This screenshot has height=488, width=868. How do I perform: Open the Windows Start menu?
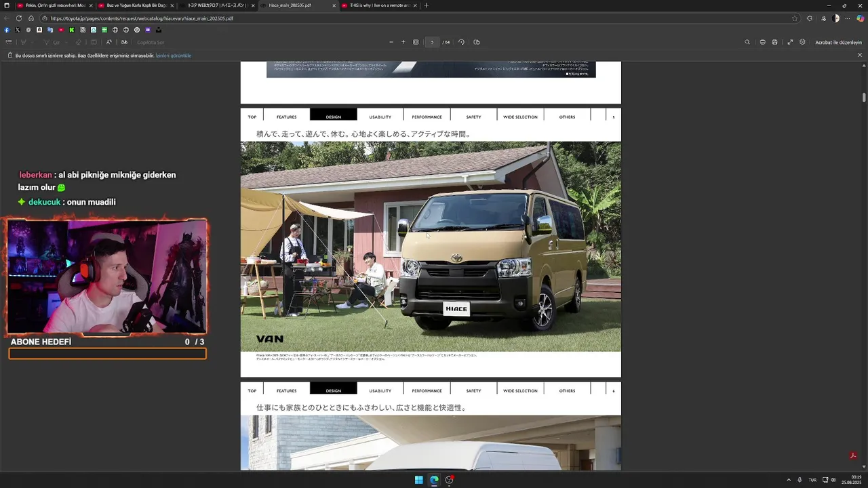pos(419,480)
